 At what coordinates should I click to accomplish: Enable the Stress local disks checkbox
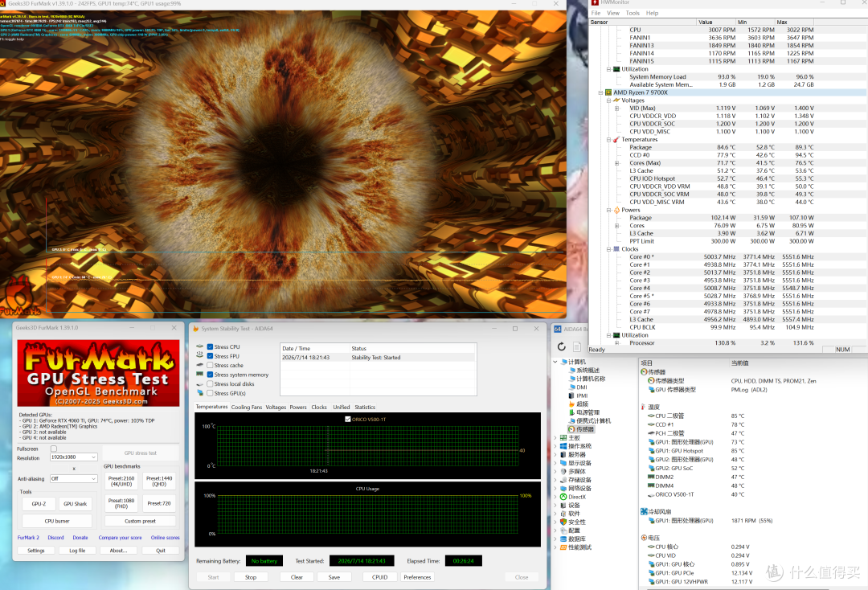[210, 384]
